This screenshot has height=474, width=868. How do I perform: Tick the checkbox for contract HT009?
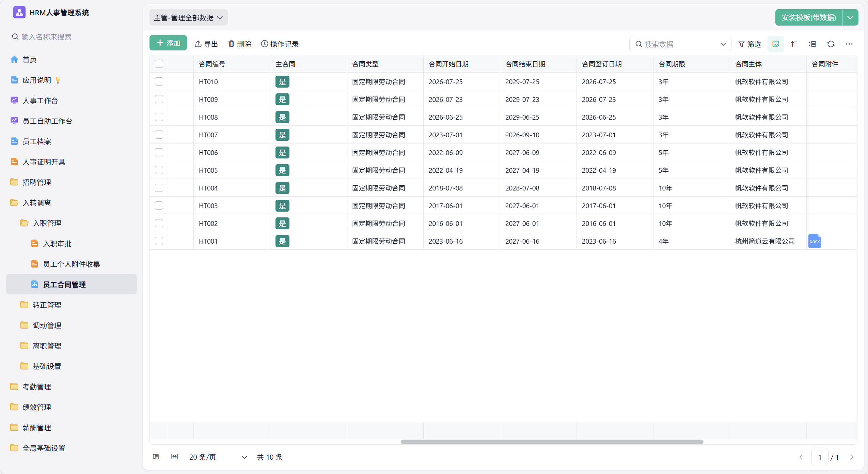[159, 99]
